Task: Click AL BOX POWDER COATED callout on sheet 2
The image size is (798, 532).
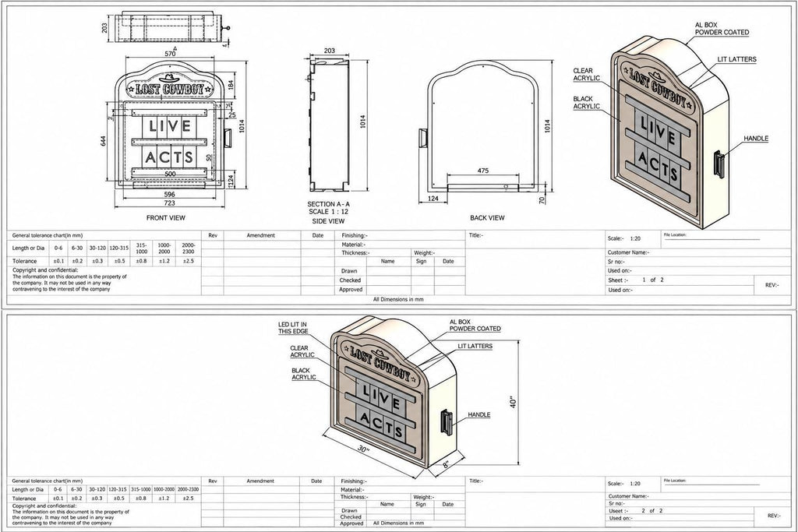Action: [475, 326]
